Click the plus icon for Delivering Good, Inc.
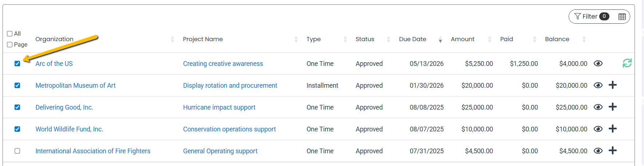 (613, 107)
